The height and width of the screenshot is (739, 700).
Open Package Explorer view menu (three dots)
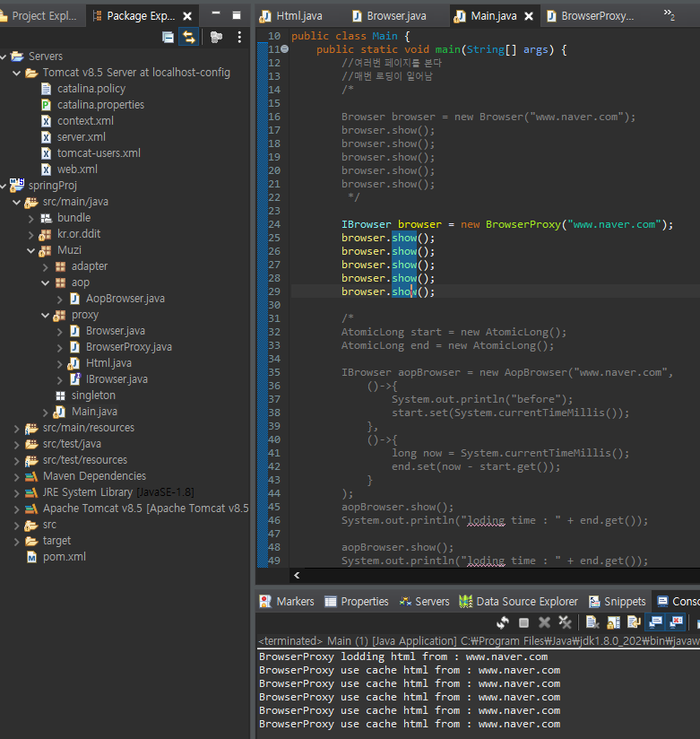pyautogui.click(x=240, y=38)
